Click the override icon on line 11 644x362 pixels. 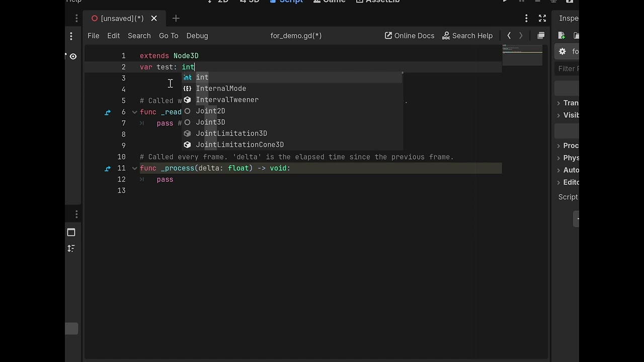pyautogui.click(x=107, y=168)
